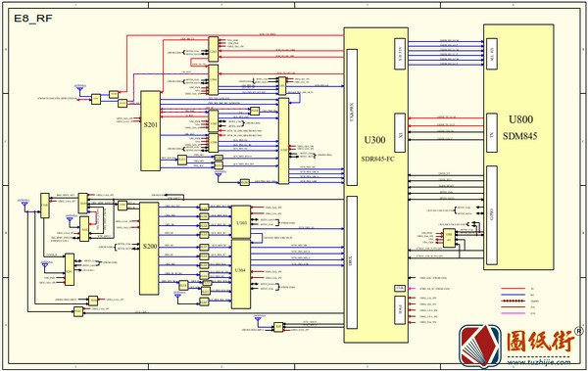The width and height of the screenshot is (588, 371).
Task: Click the antenna symbol at lower section's far left
Action: [x=24, y=203]
